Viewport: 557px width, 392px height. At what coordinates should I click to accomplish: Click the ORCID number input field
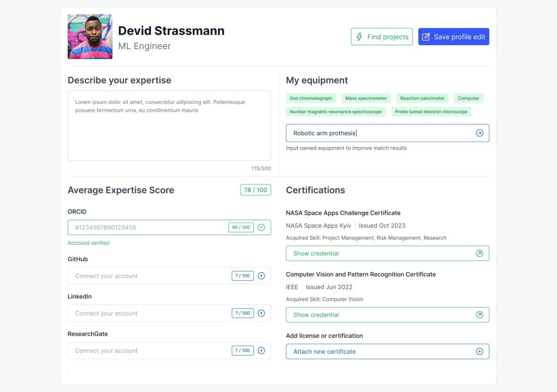click(148, 228)
